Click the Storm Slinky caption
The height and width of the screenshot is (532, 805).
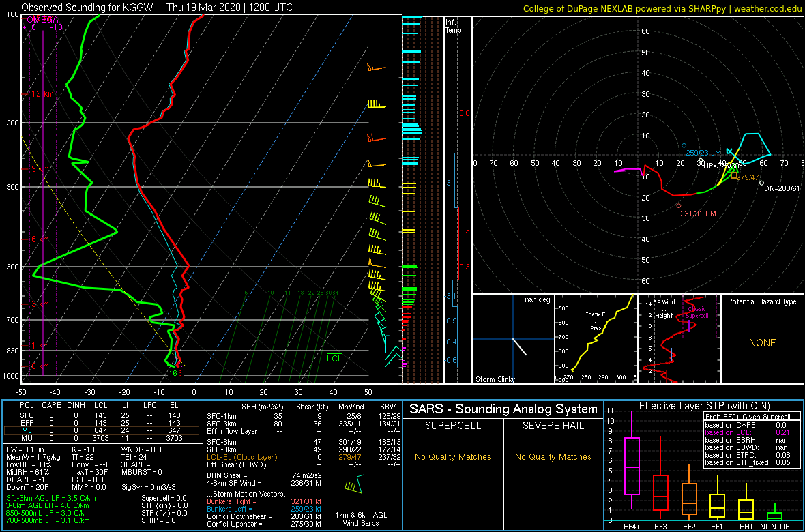coord(496,379)
